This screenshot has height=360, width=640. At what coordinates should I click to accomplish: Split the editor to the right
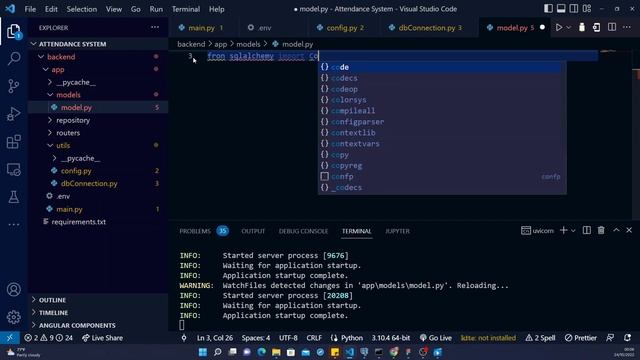pyautogui.click(x=612, y=27)
